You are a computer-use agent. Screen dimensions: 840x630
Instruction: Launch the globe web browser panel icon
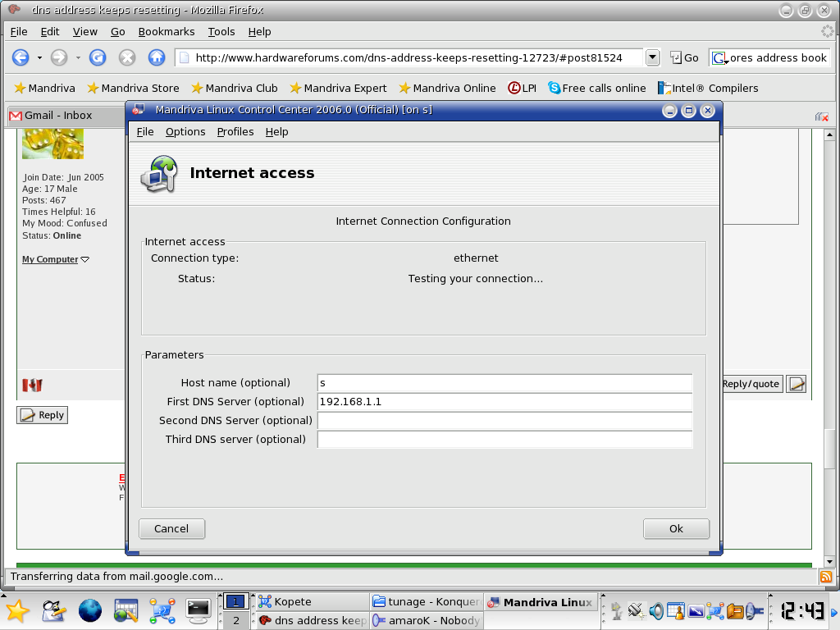[90, 611]
